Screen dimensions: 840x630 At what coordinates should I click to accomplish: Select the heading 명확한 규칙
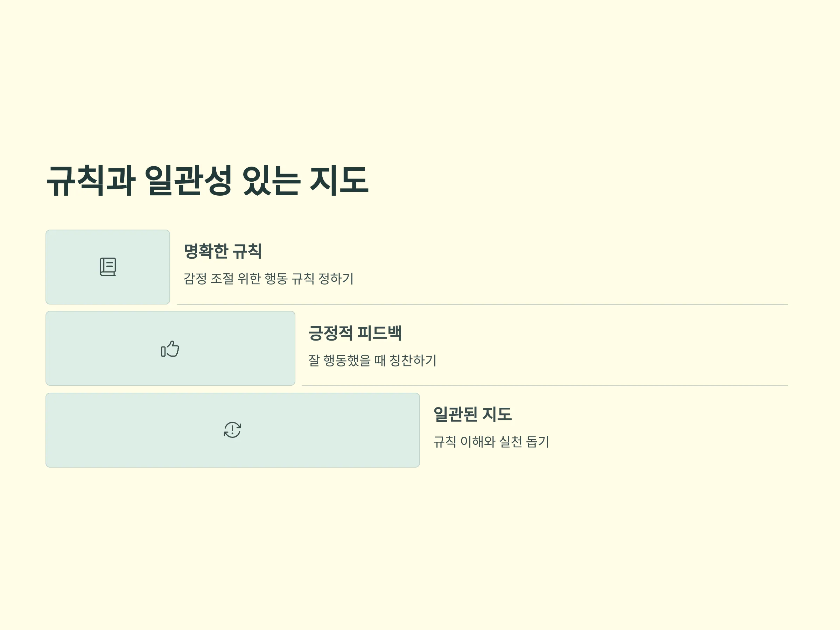(223, 251)
